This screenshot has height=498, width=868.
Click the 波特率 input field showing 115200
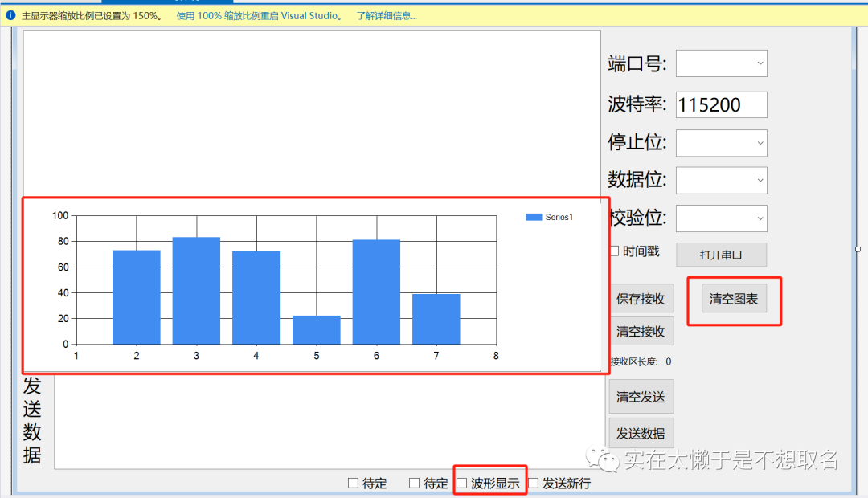click(x=721, y=104)
